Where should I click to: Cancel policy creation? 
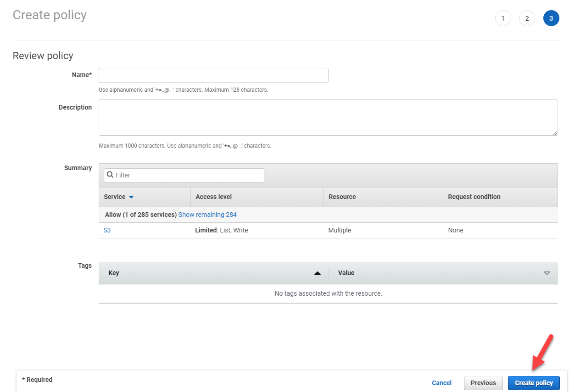point(441,383)
